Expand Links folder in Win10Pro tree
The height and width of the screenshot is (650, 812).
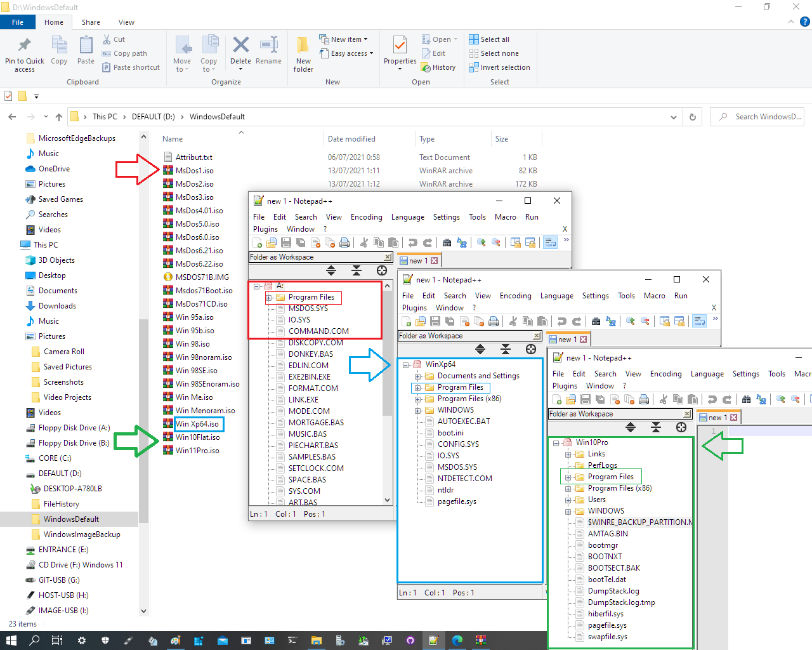pos(568,454)
